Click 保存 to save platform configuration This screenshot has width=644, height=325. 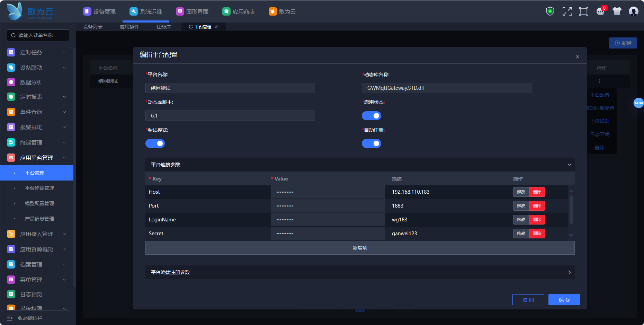(x=564, y=300)
